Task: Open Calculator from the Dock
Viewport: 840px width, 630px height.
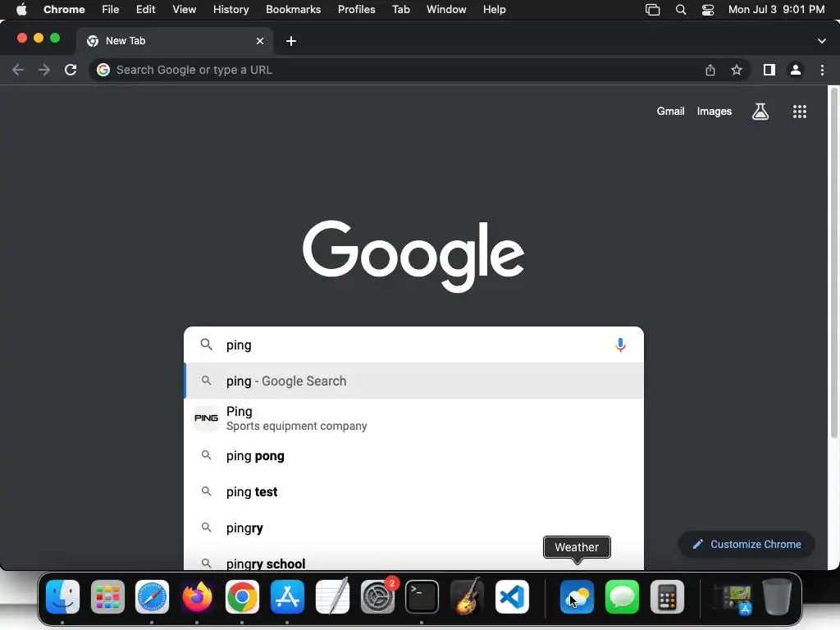Action: tap(667, 597)
